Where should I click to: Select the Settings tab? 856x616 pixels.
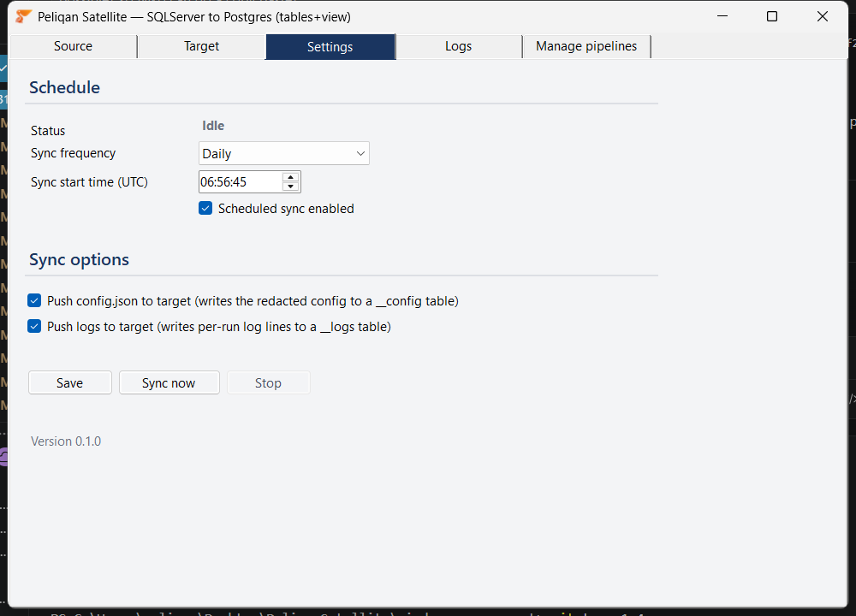(330, 47)
